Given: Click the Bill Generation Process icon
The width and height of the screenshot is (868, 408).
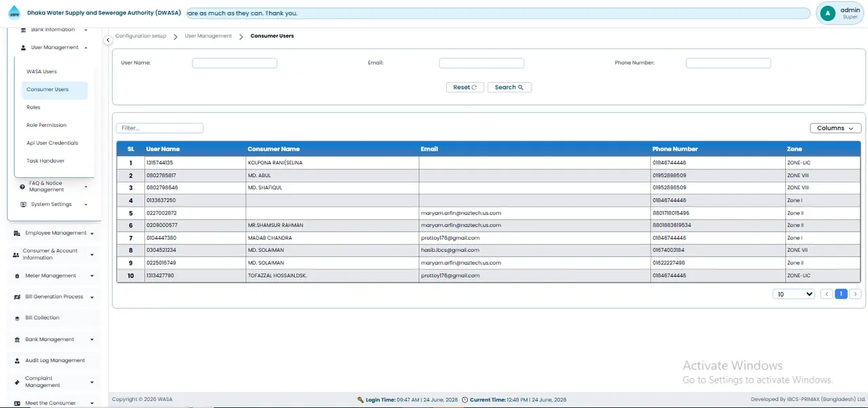Looking at the screenshot, I should (18, 297).
